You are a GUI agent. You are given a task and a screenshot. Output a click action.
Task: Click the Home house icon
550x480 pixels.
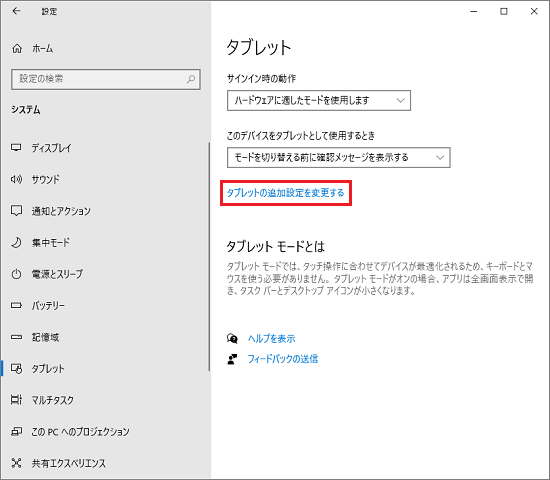point(17,48)
